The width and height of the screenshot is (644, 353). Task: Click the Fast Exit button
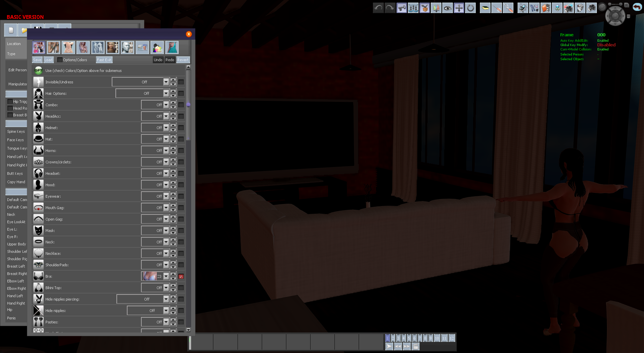click(104, 60)
